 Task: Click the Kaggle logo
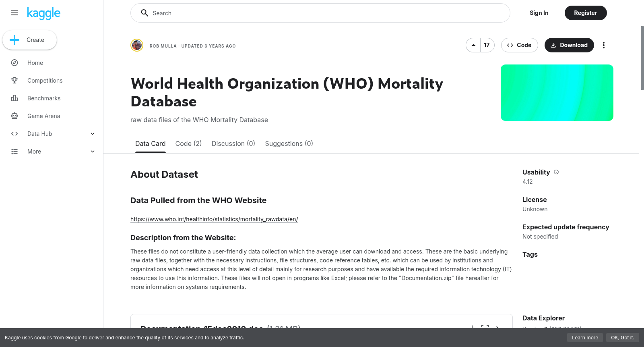coord(43,13)
